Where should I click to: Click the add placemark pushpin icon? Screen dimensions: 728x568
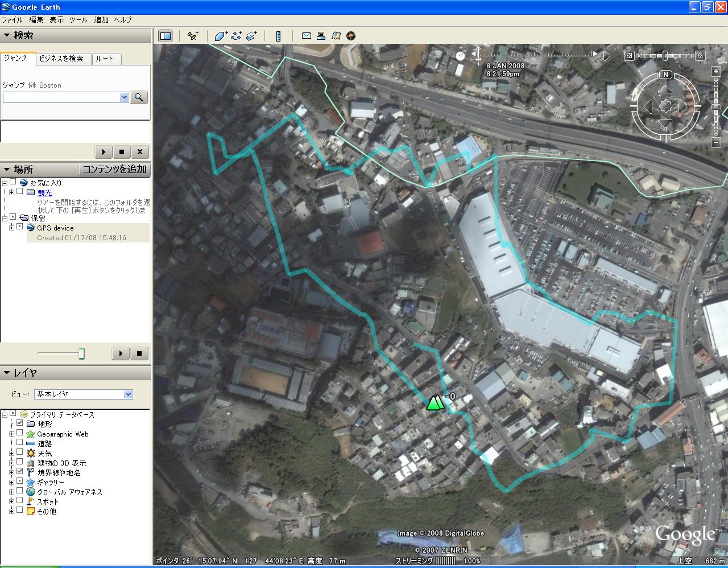(193, 36)
